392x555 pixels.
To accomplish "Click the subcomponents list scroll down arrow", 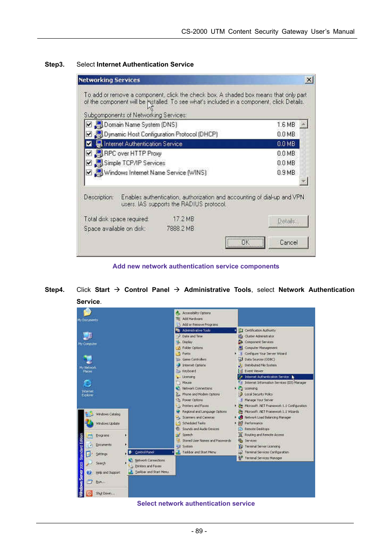I will point(304,181).
